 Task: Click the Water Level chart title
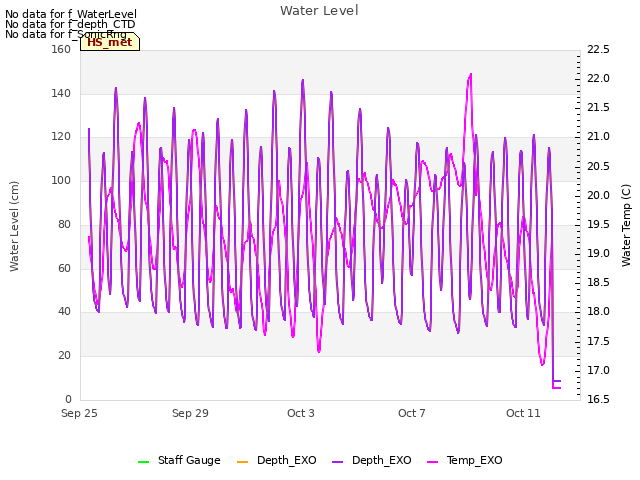click(x=319, y=11)
